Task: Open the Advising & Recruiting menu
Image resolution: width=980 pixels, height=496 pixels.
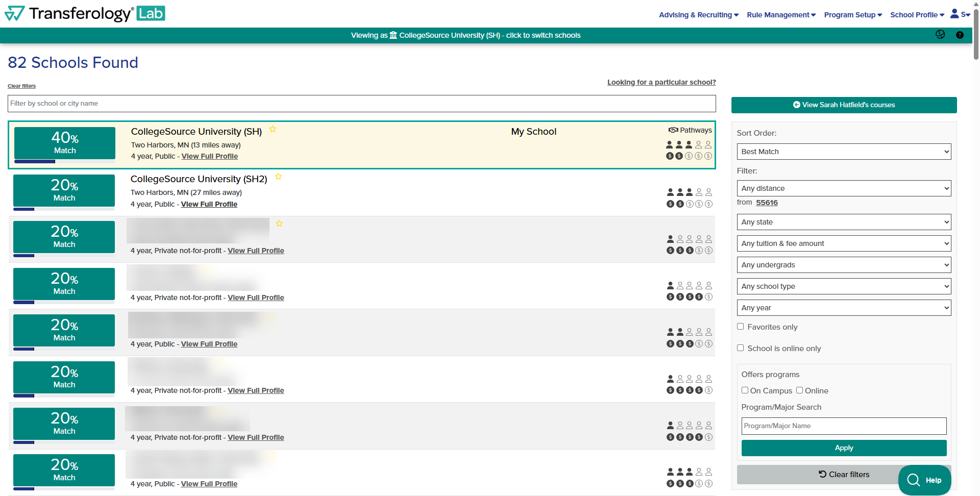Action: click(x=699, y=15)
